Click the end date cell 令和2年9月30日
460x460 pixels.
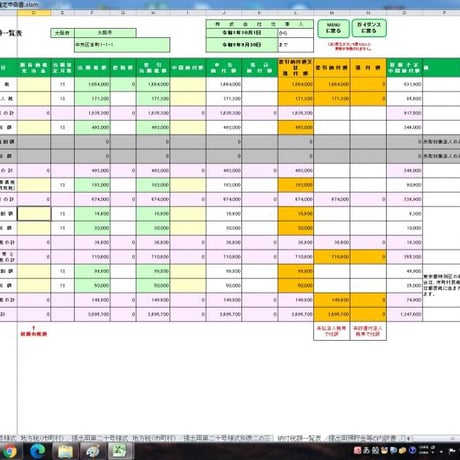pos(242,45)
